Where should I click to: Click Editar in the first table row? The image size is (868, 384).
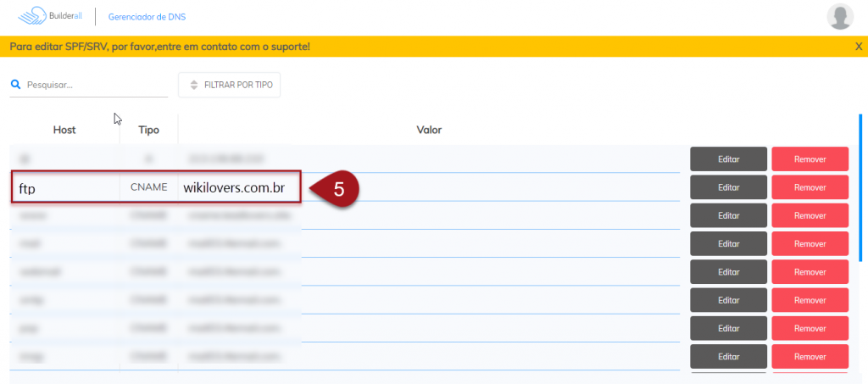point(728,159)
